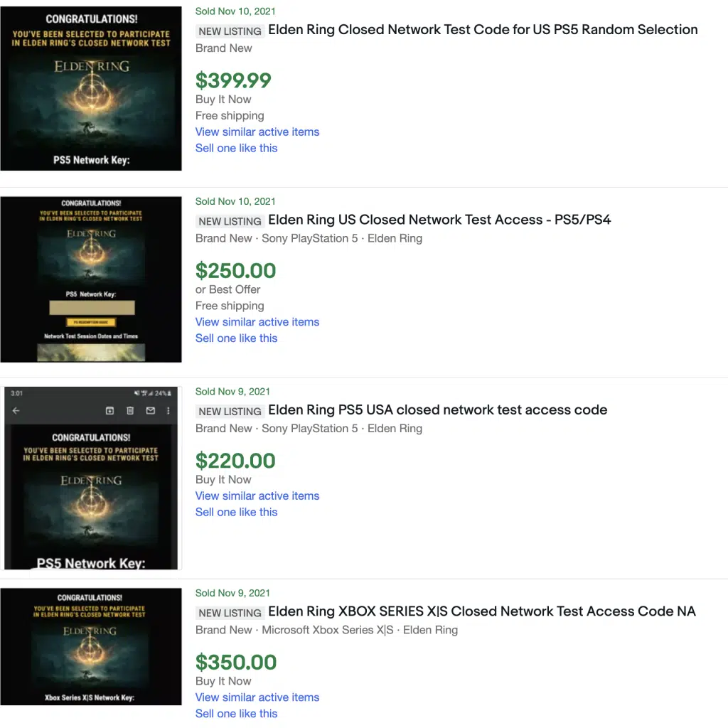Image resolution: width=728 pixels, height=728 pixels.
Task: Click 'Sell one like this' under the $250.00 listing
Action: 236,338
